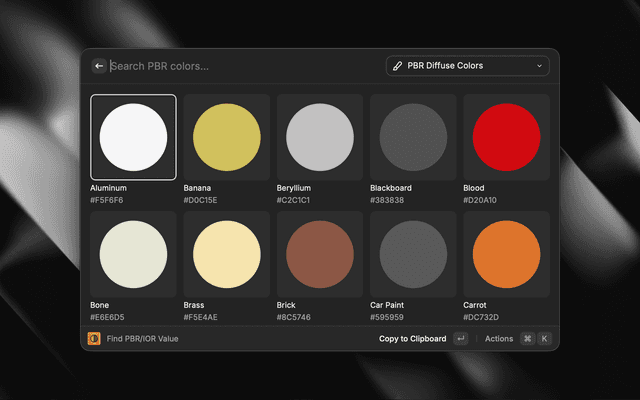Pick the Blackboard color swatch
Viewport: 640px width, 400px height.
click(413, 137)
